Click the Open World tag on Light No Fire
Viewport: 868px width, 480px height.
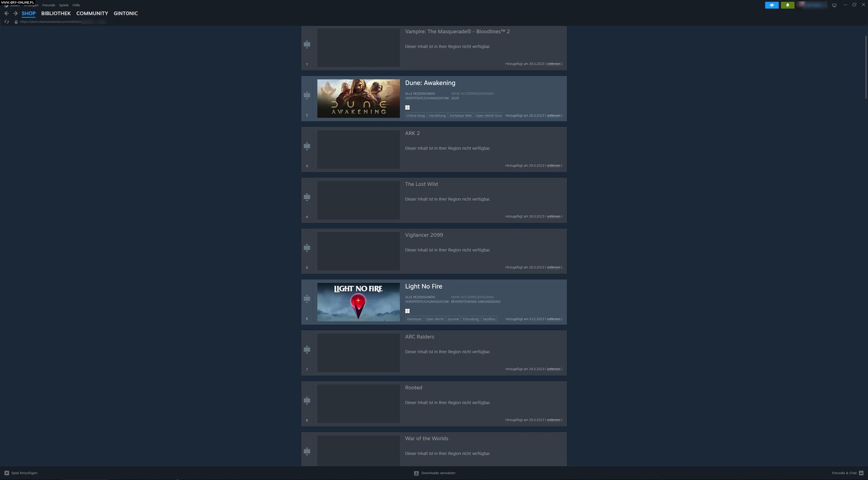point(434,319)
